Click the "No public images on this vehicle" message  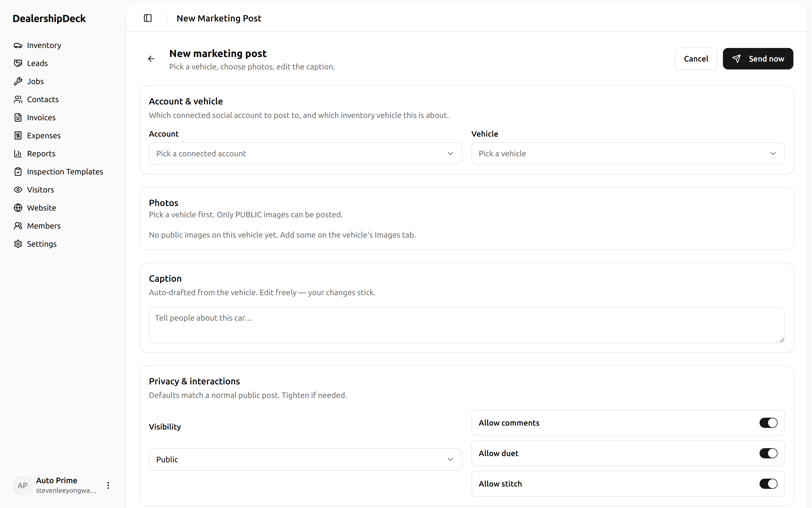(283, 235)
